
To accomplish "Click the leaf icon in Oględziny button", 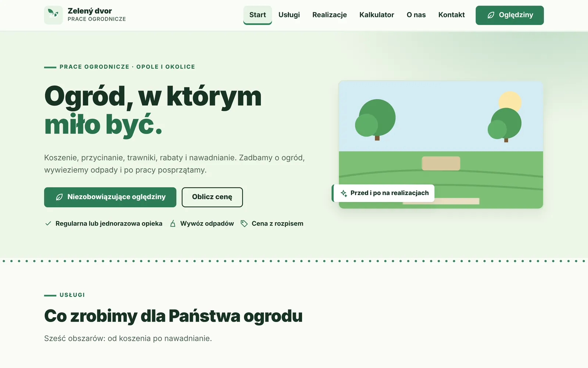I will [491, 15].
